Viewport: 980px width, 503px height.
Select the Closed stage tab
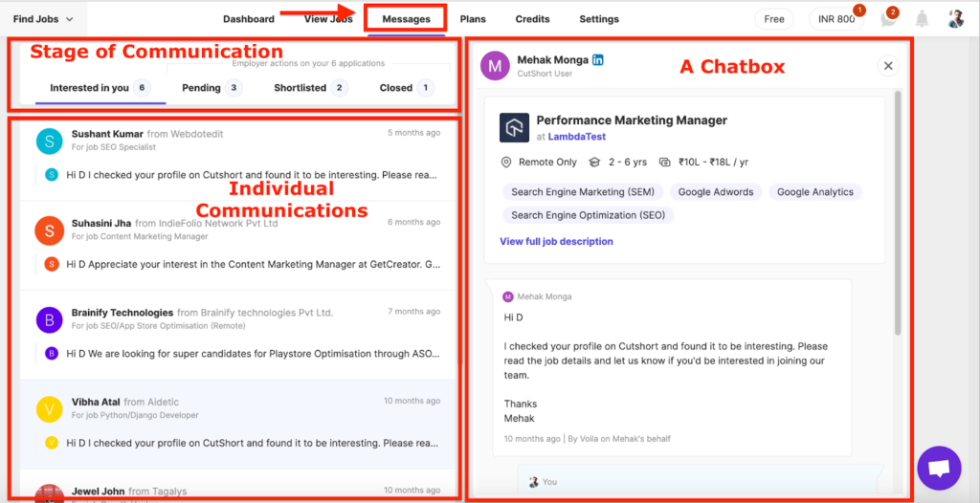(407, 88)
